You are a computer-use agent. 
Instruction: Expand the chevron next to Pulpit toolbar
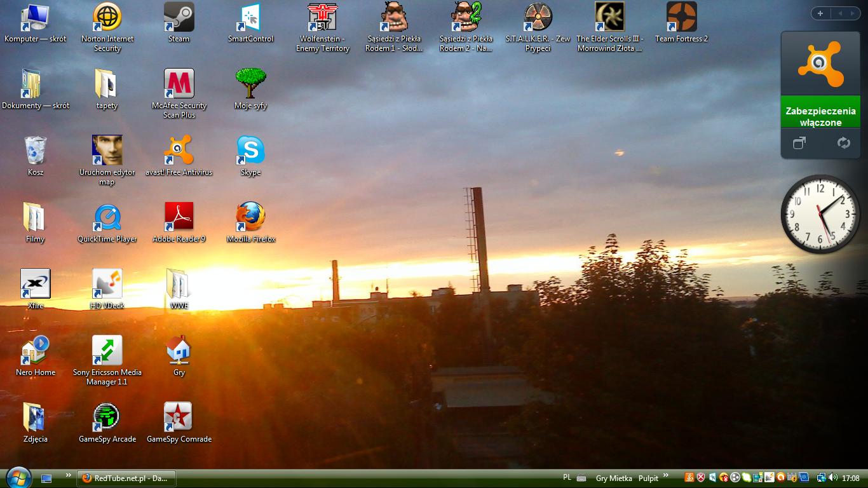[666, 475]
